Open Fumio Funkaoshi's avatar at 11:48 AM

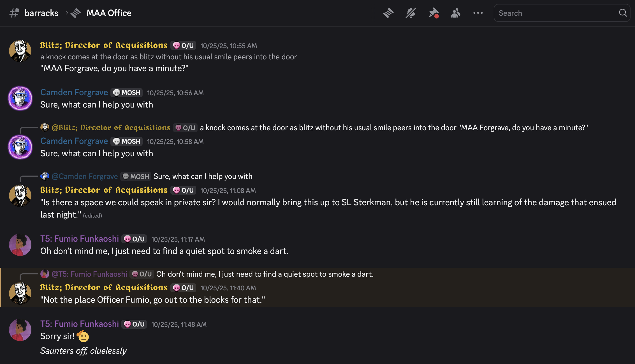(x=20, y=330)
